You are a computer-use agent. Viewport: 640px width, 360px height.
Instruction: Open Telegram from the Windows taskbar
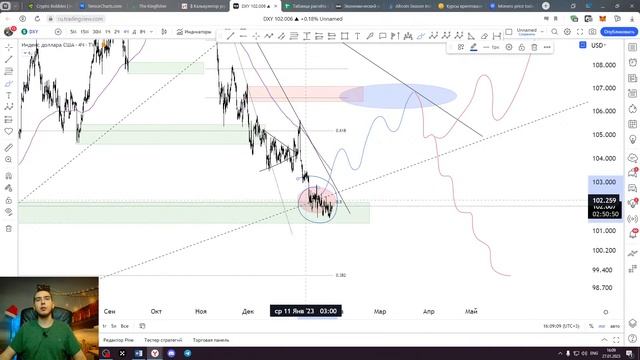(187, 353)
